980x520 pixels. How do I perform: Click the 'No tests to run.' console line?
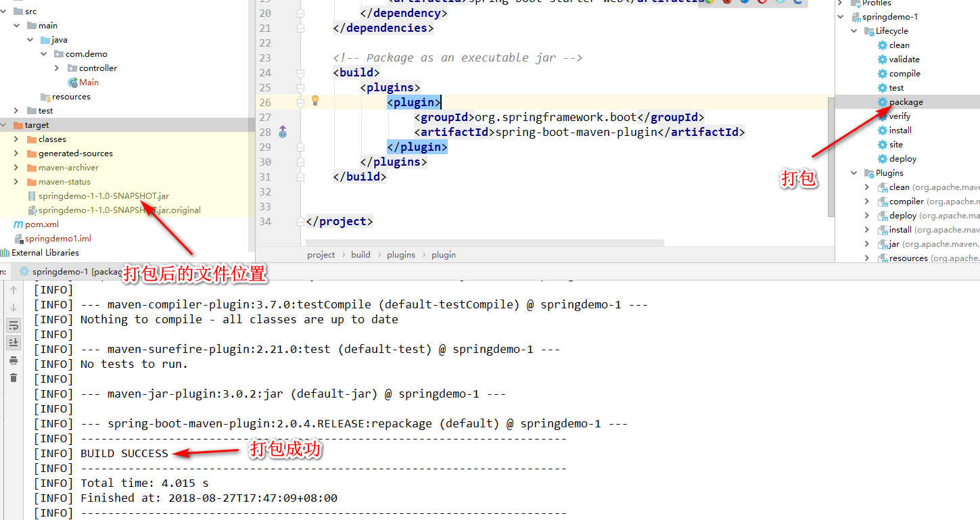(134, 364)
